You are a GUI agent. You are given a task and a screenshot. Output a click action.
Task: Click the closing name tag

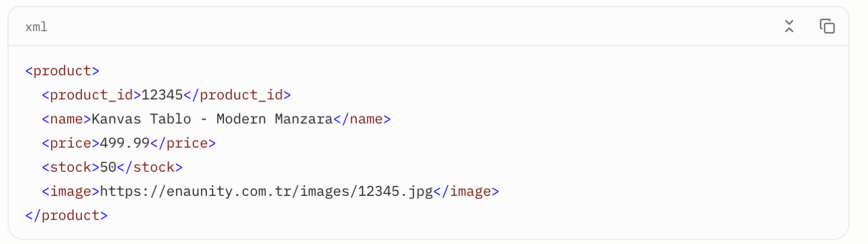pos(362,119)
